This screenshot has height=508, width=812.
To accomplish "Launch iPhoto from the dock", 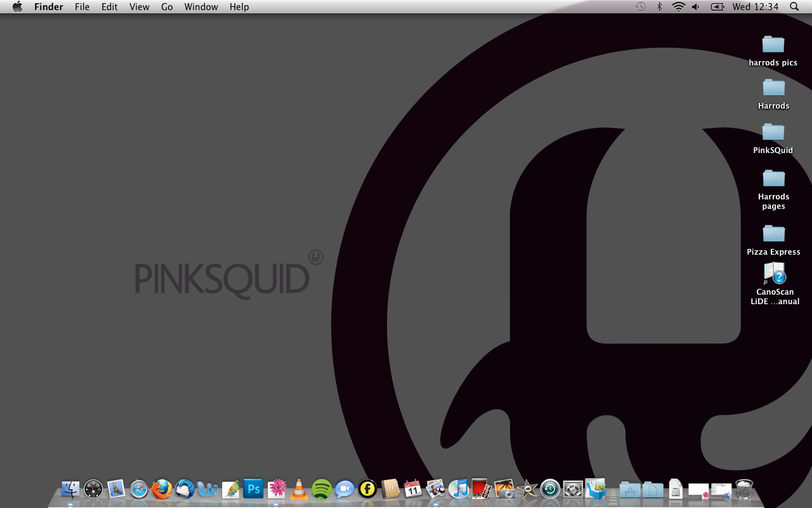I will (x=504, y=489).
